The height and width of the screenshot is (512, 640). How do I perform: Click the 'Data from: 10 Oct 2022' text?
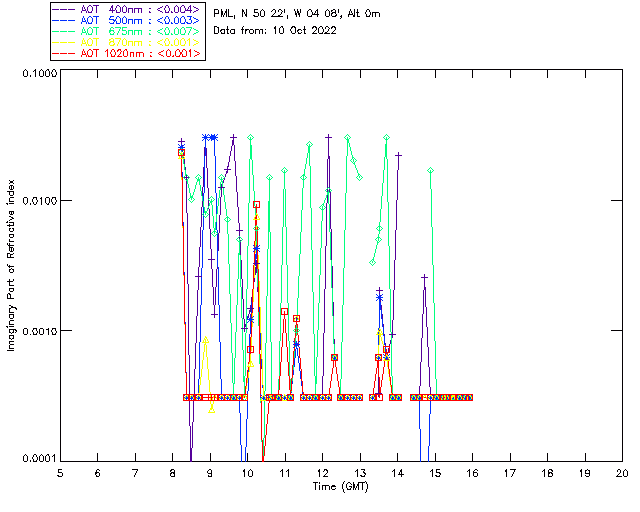click(x=275, y=31)
